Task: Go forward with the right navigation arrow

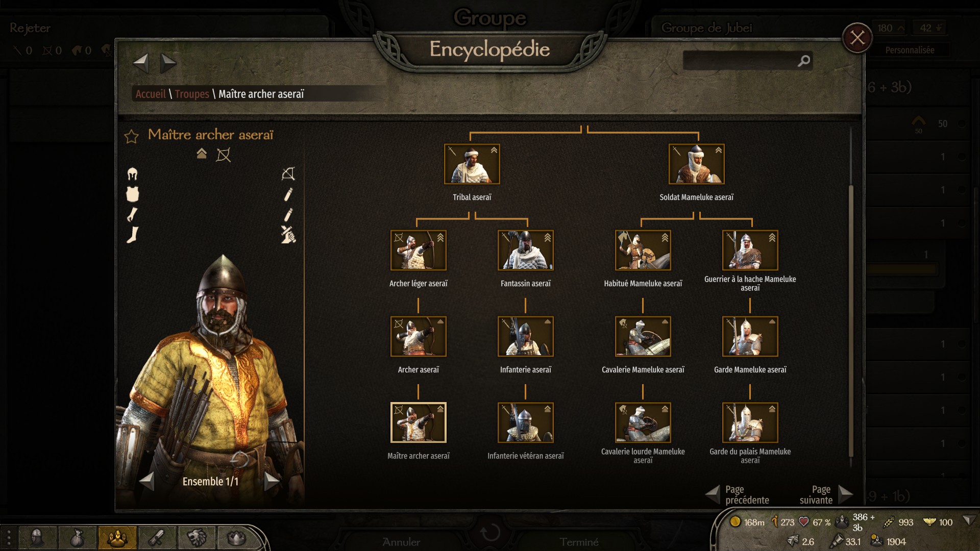Action: (x=168, y=63)
